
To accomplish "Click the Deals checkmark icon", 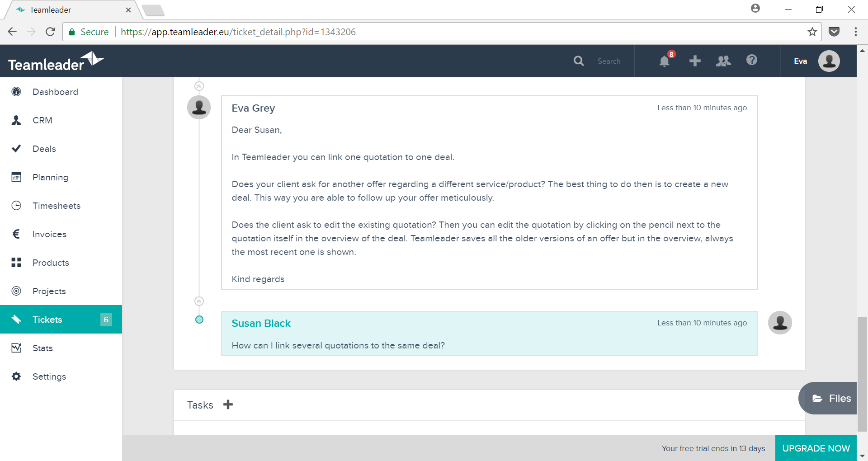I will coord(16,149).
